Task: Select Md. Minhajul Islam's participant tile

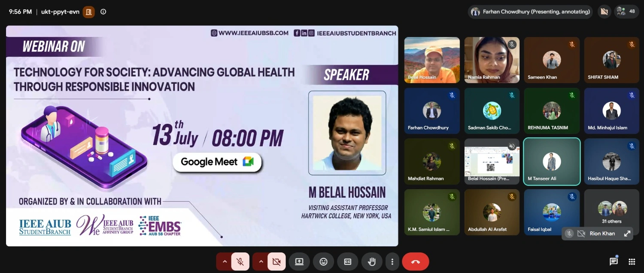Action: click(x=612, y=111)
